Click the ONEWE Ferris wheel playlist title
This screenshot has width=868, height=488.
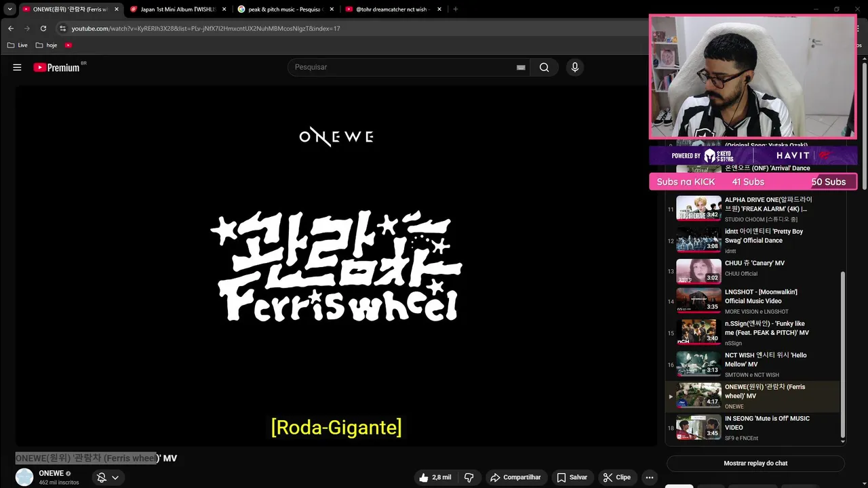(x=765, y=391)
